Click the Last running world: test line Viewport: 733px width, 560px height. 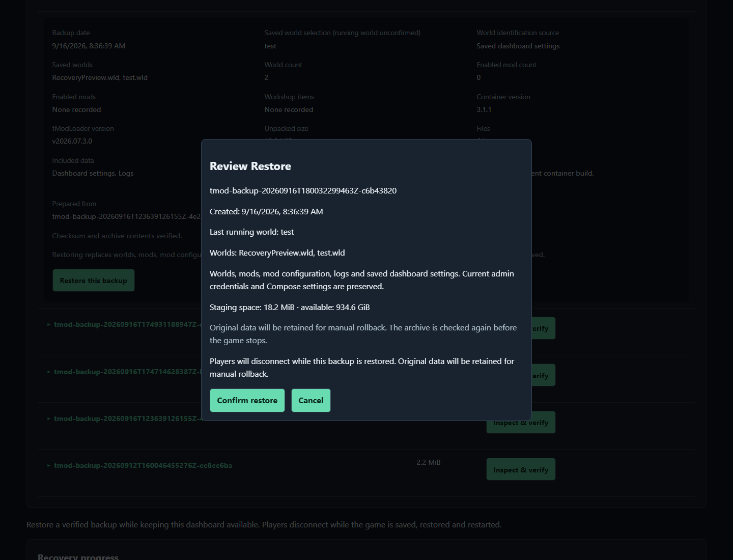click(252, 232)
